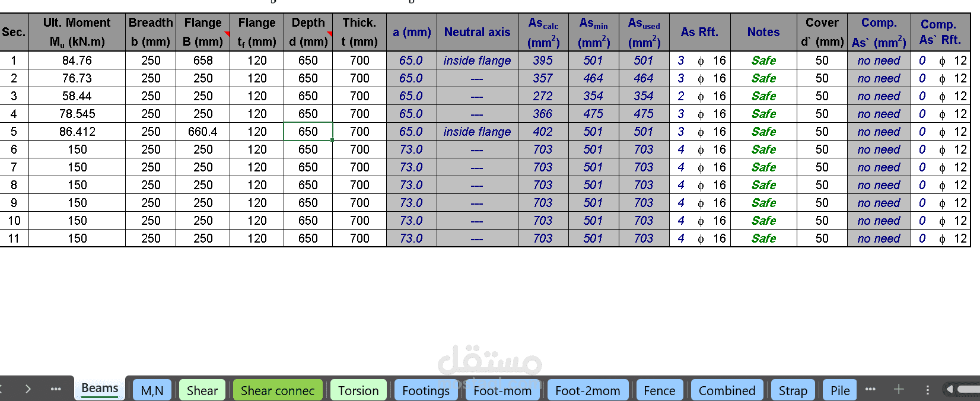
Task: Click the As used header cell
Action: point(644,32)
